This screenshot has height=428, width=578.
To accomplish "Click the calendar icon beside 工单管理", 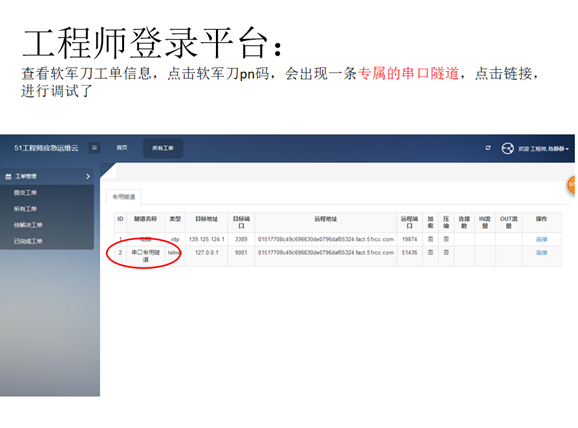I will [x=8, y=177].
